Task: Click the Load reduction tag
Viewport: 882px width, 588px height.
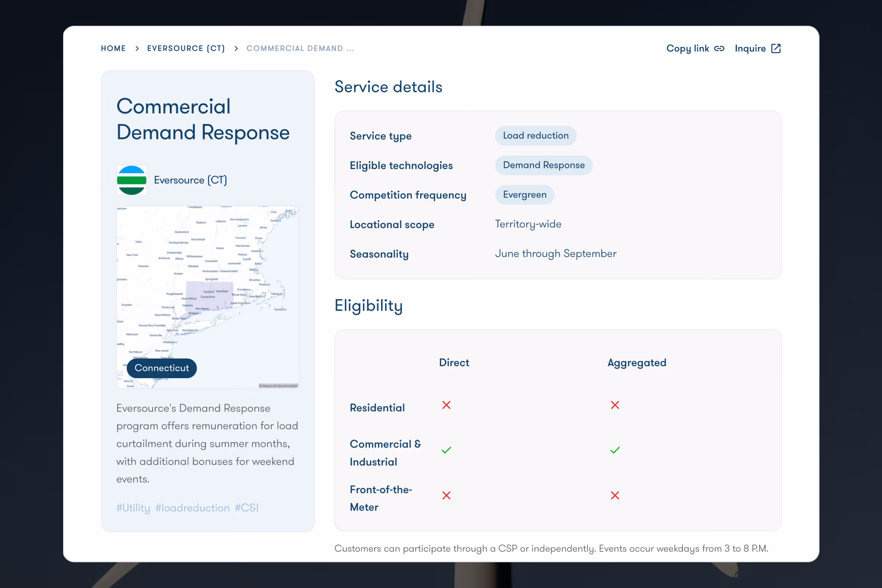Action: pos(535,136)
